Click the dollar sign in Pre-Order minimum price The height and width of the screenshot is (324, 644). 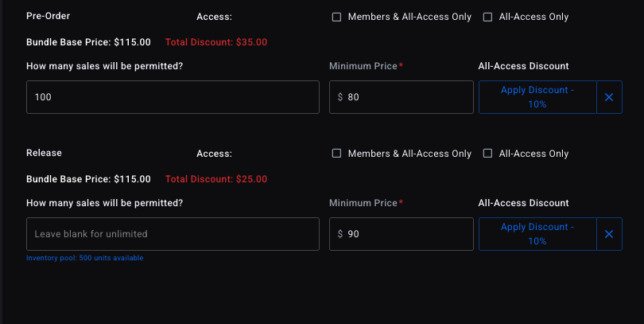coord(340,97)
